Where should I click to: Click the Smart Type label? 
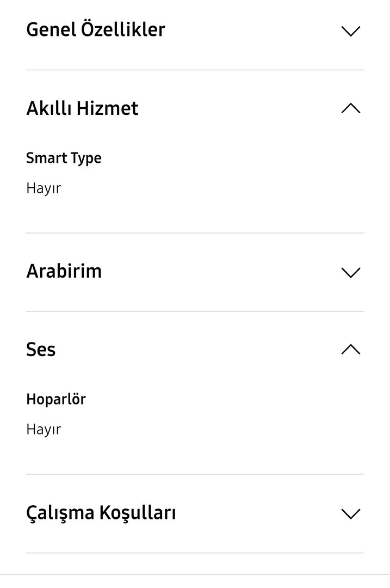click(64, 158)
